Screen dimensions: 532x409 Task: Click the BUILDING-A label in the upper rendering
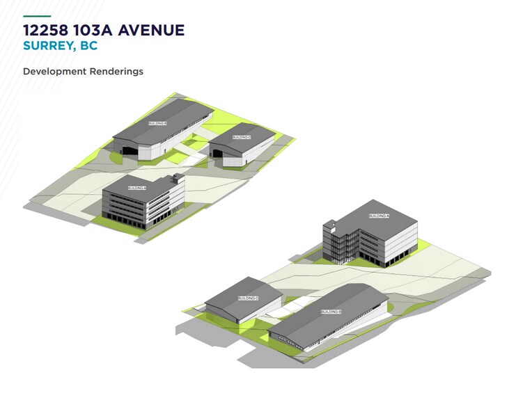136,188
